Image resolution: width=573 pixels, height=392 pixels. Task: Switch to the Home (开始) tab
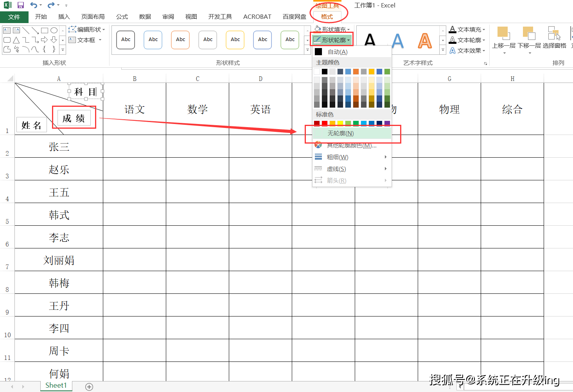pyautogui.click(x=41, y=17)
